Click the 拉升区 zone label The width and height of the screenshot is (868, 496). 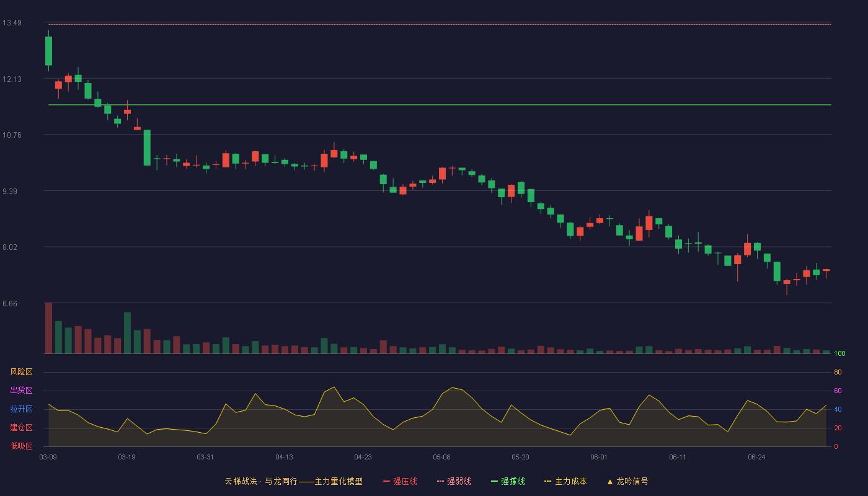point(21,409)
